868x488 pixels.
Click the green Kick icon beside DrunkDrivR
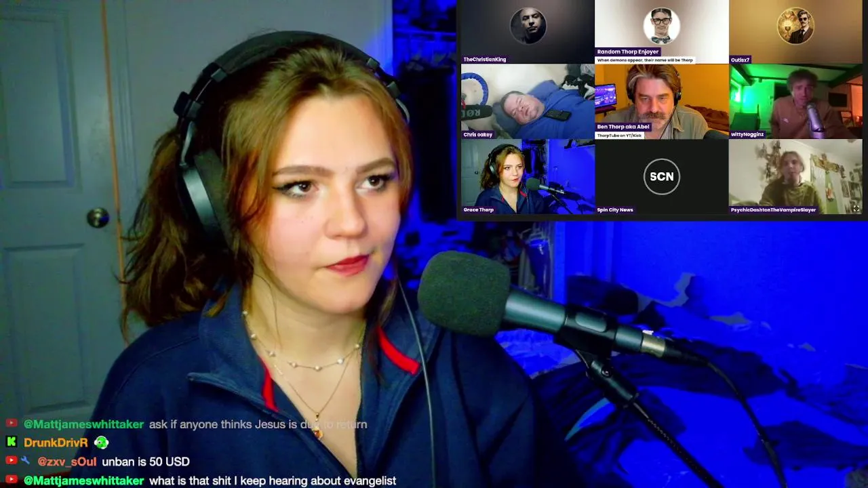(x=11, y=442)
